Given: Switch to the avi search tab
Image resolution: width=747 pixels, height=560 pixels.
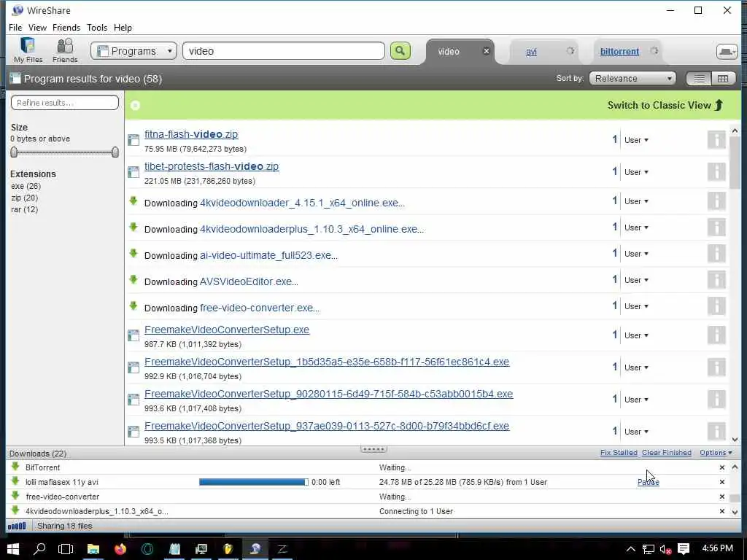Looking at the screenshot, I should 531,52.
